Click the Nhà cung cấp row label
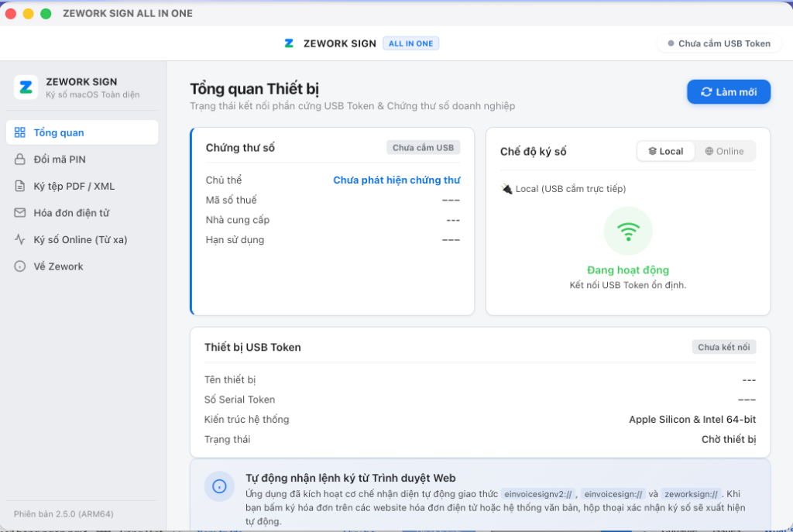 (x=237, y=220)
